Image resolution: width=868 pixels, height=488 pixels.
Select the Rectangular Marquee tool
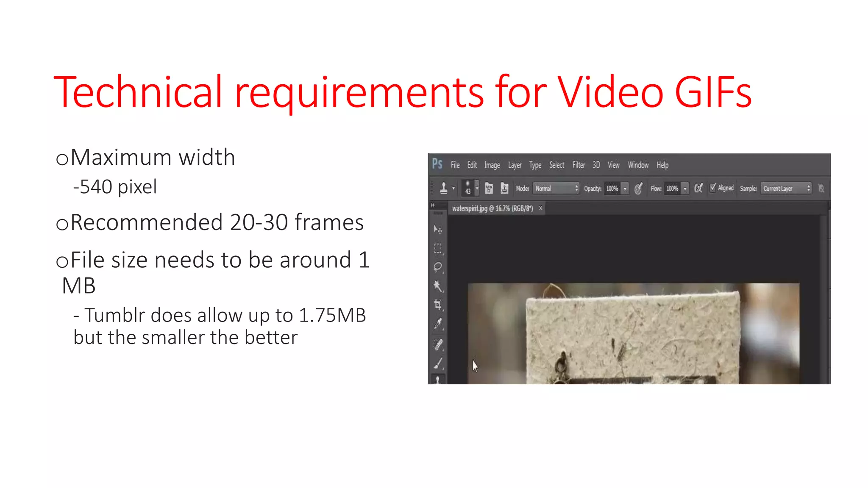[438, 248]
